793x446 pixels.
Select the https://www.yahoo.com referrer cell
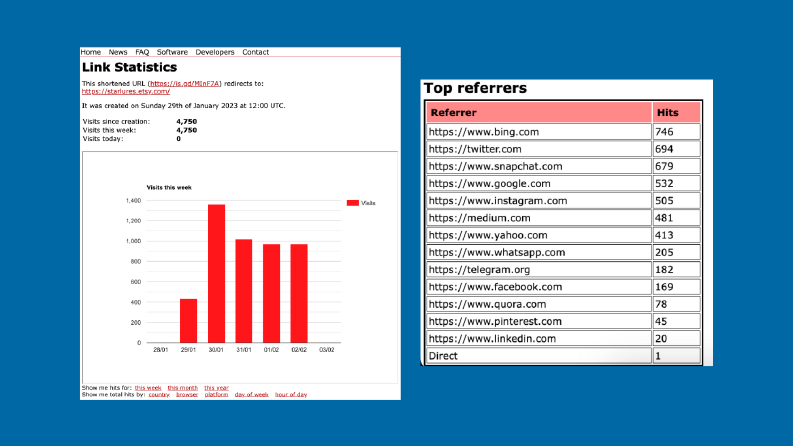pyautogui.click(x=539, y=235)
